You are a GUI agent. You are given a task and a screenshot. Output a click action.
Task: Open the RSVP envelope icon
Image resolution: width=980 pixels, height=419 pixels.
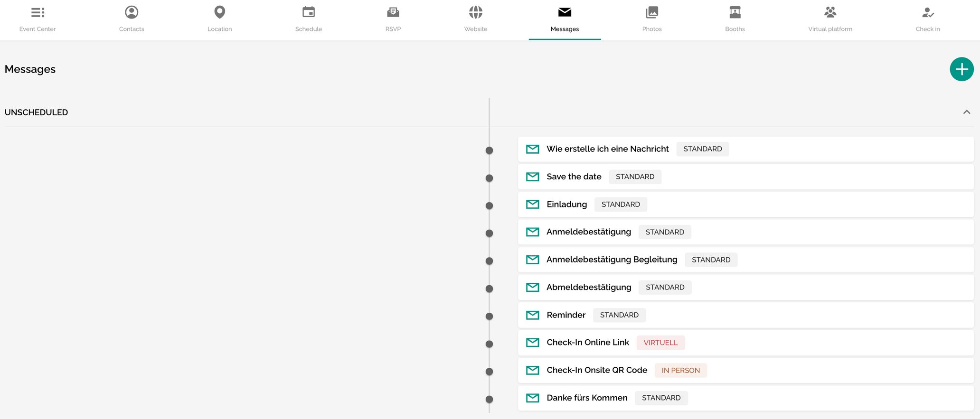(x=393, y=12)
